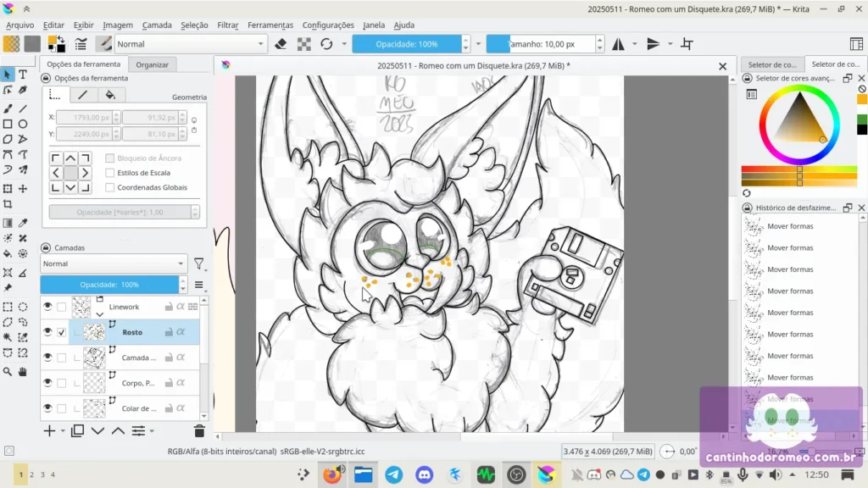Image resolution: width=868 pixels, height=488 pixels.
Task: Open Telegram from the taskbar
Action: [x=394, y=474]
